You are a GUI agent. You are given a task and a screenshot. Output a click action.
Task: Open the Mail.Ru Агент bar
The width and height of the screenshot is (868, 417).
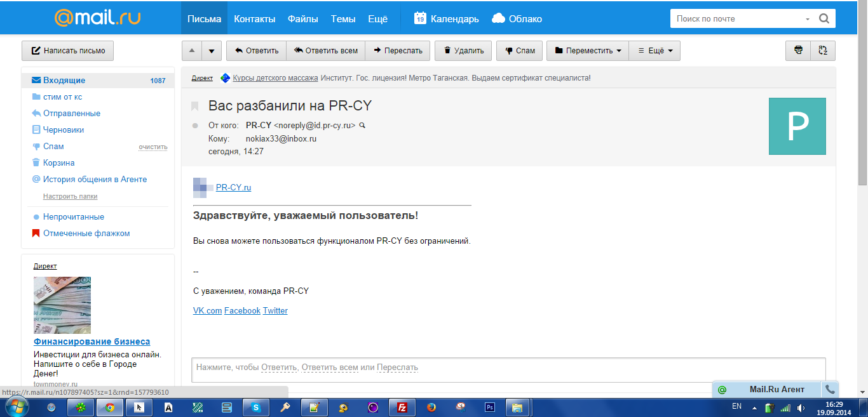pyautogui.click(x=767, y=389)
